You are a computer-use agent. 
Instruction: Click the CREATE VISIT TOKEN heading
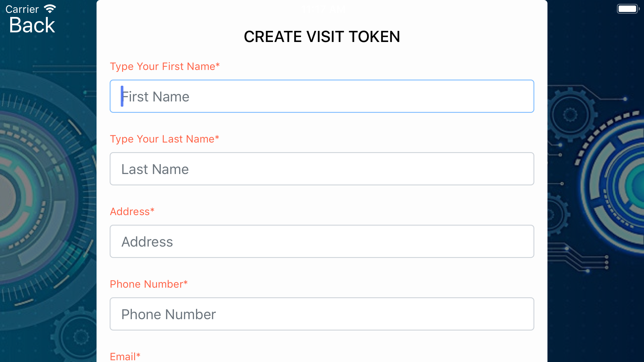click(322, 37)
